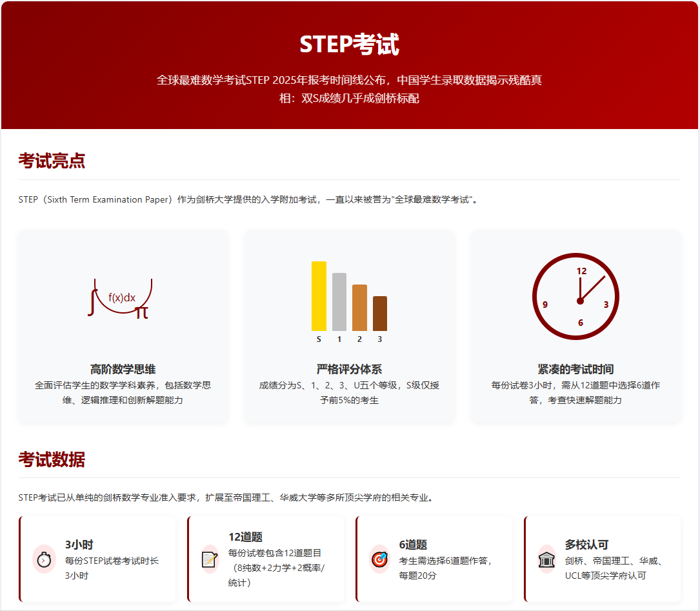Click the pi symbol in math graphic

pyautogui.click(x=142, y=313)
